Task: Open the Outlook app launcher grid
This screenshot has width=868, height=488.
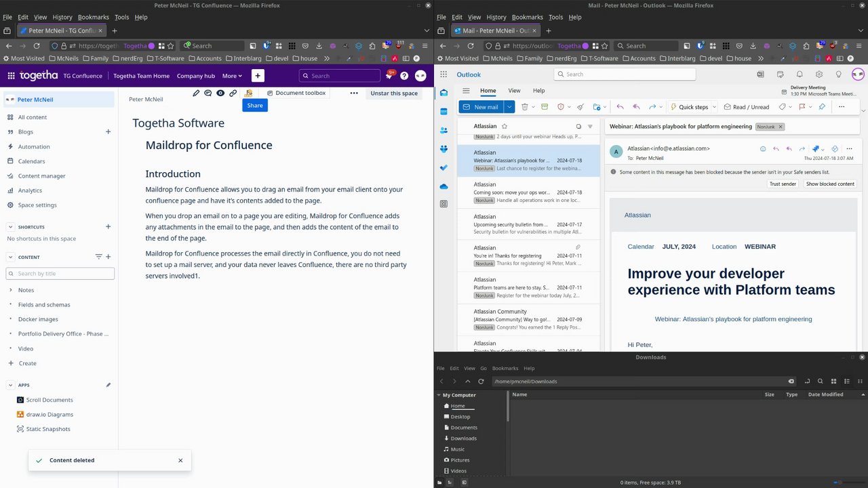Action: [x=443, y=75]
